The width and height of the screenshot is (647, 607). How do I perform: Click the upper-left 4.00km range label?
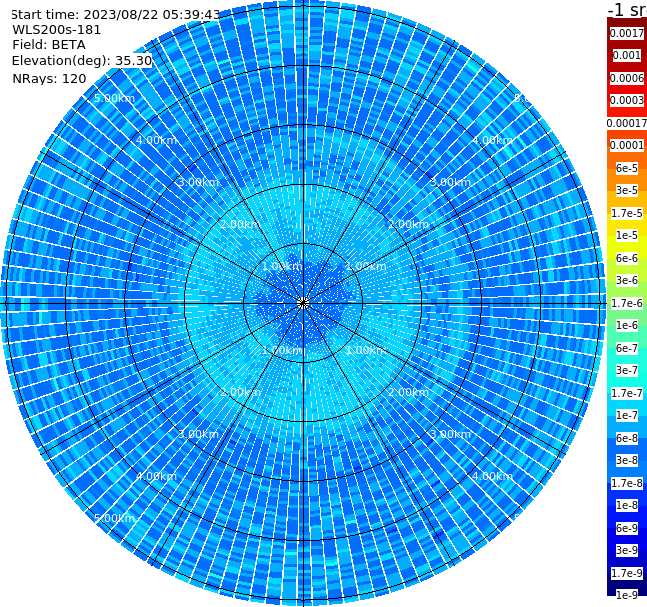[156, 140]
